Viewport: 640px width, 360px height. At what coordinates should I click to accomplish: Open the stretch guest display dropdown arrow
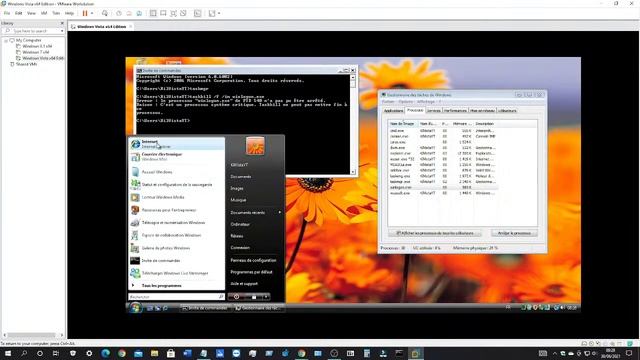(x=219, y=13)
